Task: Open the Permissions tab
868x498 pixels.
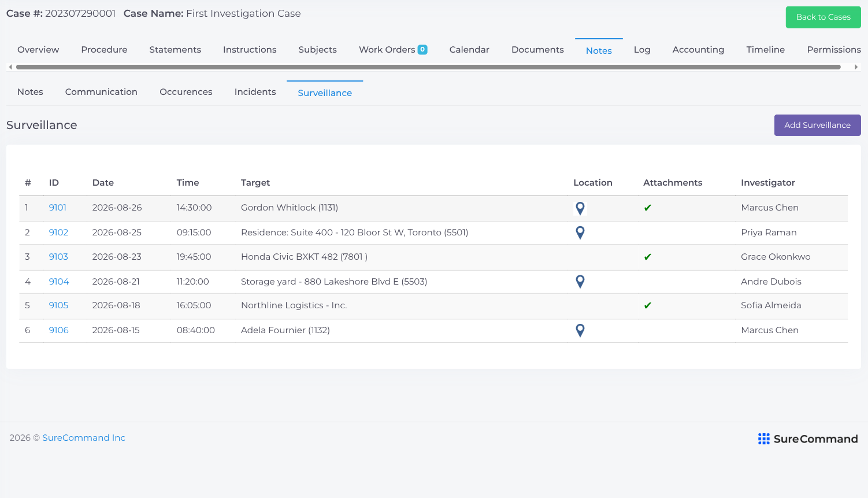Action: pyautogui.click(x=834, y=50)
